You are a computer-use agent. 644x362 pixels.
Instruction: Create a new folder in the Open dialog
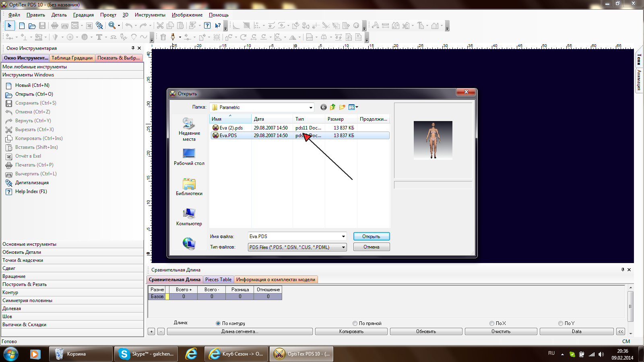[x=342, y=107]
